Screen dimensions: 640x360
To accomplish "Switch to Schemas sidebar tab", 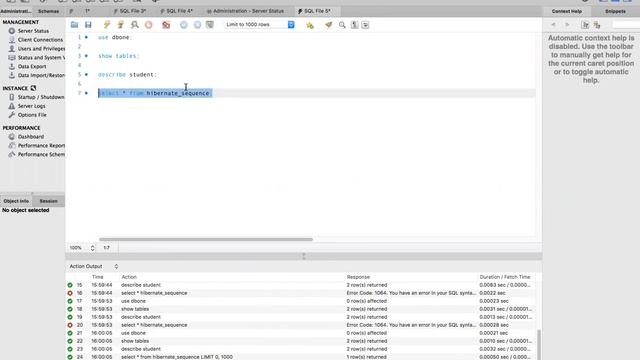I will (49, 11).
